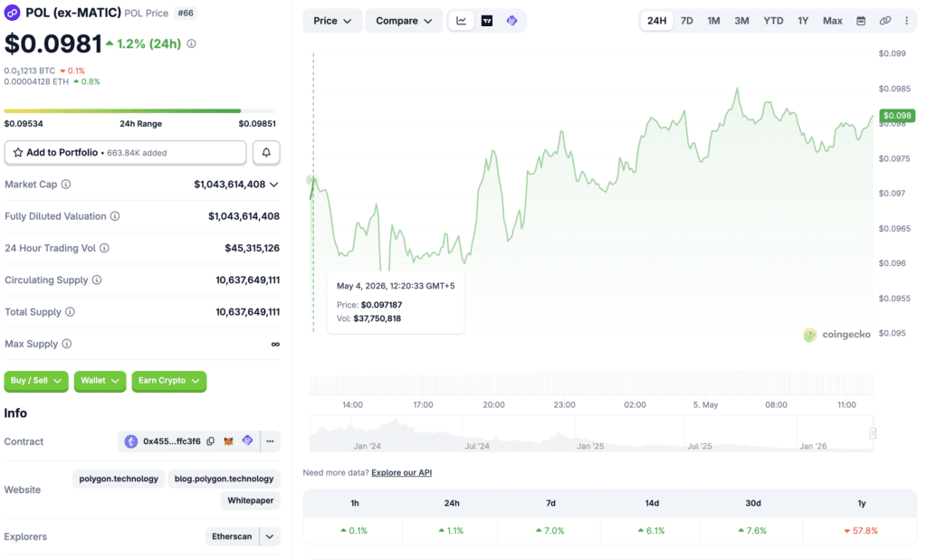Click Explore our API link
This screenshot has width=927, height=560.
pyautogui.click(x=401, y=472)
